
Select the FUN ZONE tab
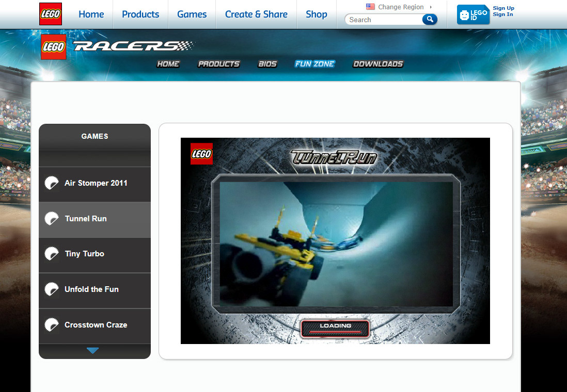(314, 64)
